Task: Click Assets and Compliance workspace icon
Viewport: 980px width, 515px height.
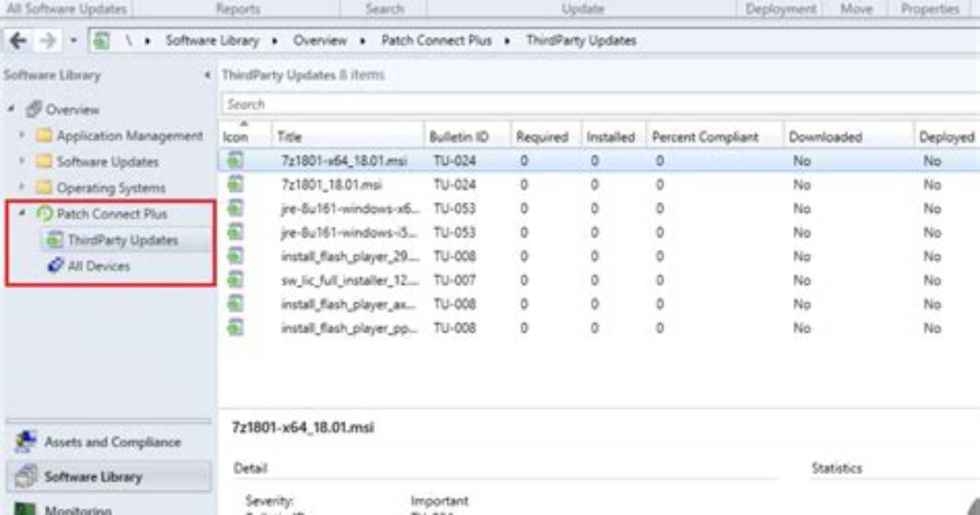Action: (25, 441)
